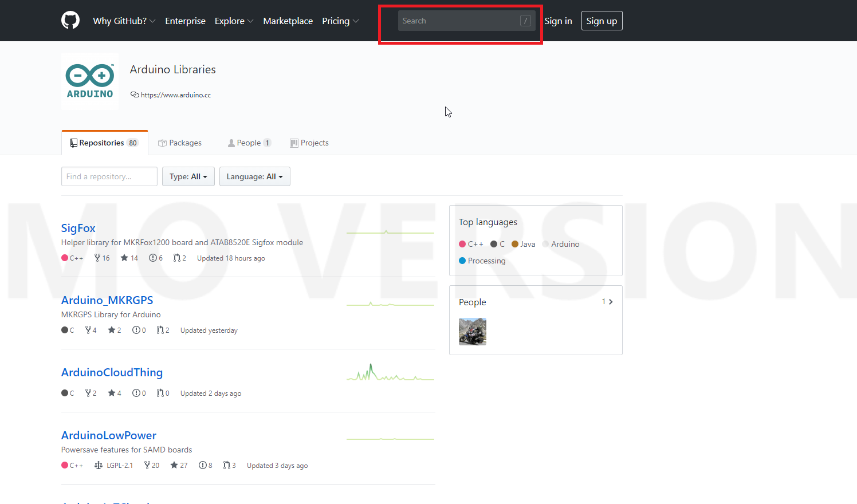Switch to the Repositories tab
This screenshot has width=857, height=504.
104,143
